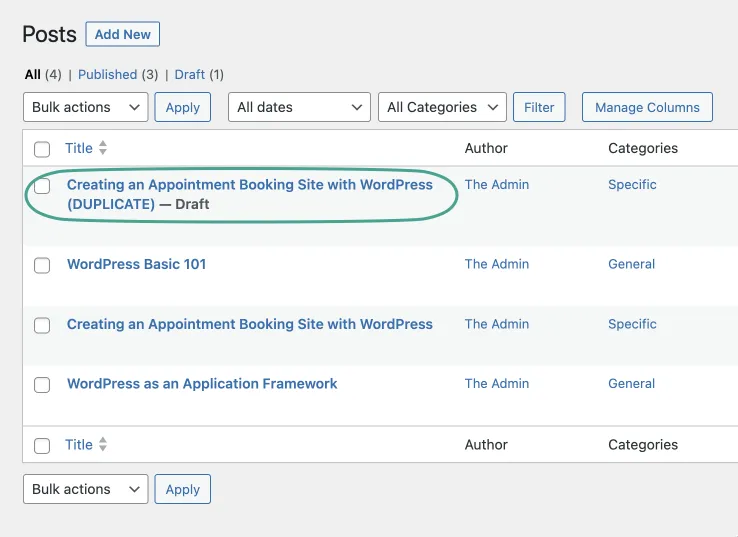738x537 pixels.
Task: Open the All Categories dropdown
Action: 442,107
